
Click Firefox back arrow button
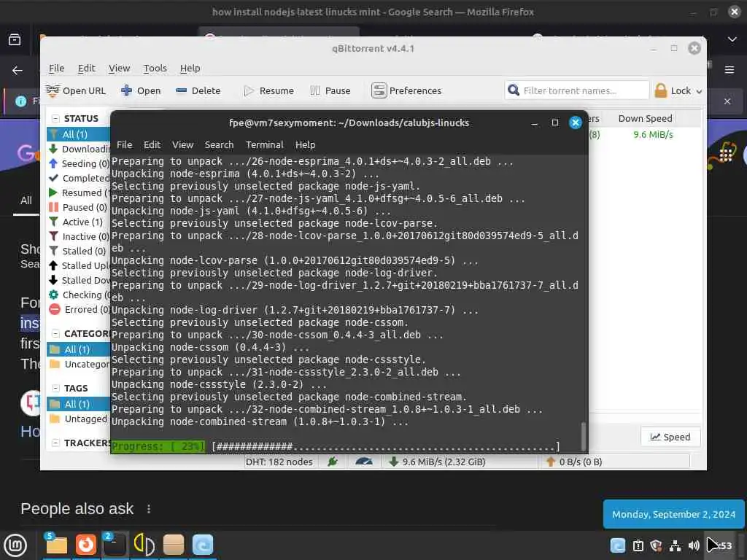(18, 71)
